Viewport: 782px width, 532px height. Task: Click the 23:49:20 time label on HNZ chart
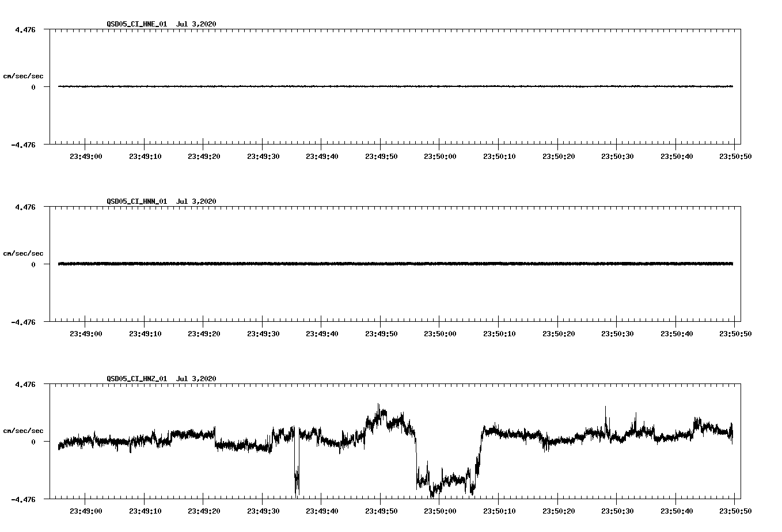(x=203, y=511)
